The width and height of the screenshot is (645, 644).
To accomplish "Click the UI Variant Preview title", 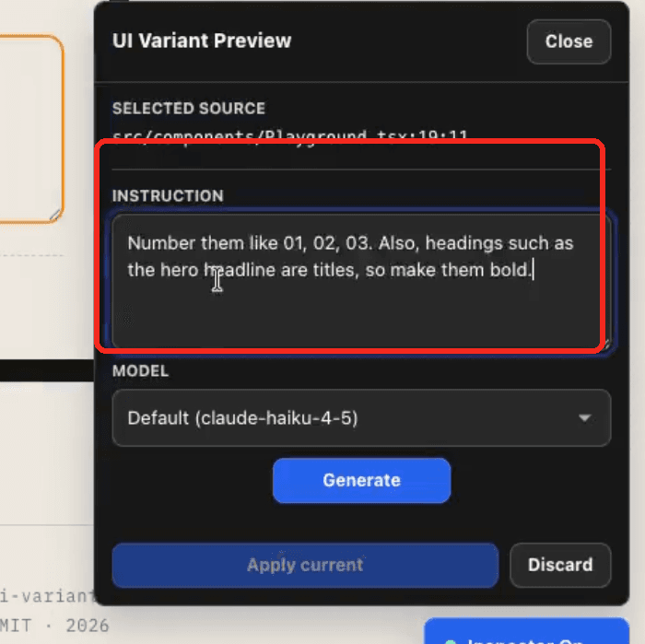I will [202, 41].
